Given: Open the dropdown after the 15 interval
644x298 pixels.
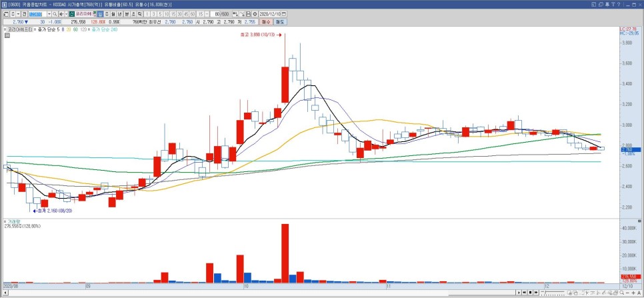Looking at the screenshot, I should [207, 14].
